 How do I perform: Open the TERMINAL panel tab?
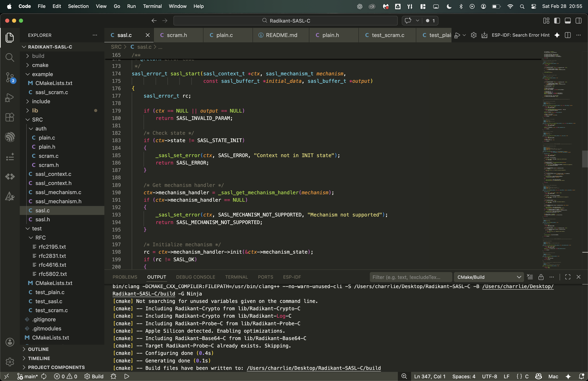click(236, 277)
